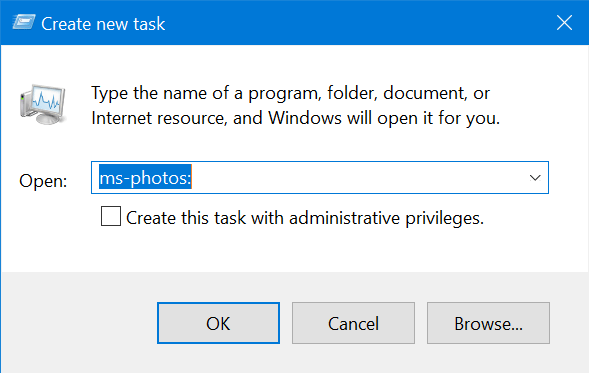Click the 'Internet resource' instruction line
Image resolution: width=589 pixels, height=373 pixels.
coord(296,118)
